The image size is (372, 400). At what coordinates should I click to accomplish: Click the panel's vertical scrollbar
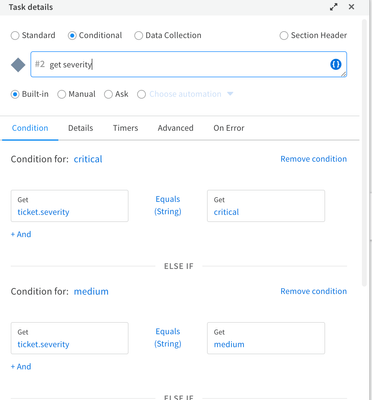[364, 153]
